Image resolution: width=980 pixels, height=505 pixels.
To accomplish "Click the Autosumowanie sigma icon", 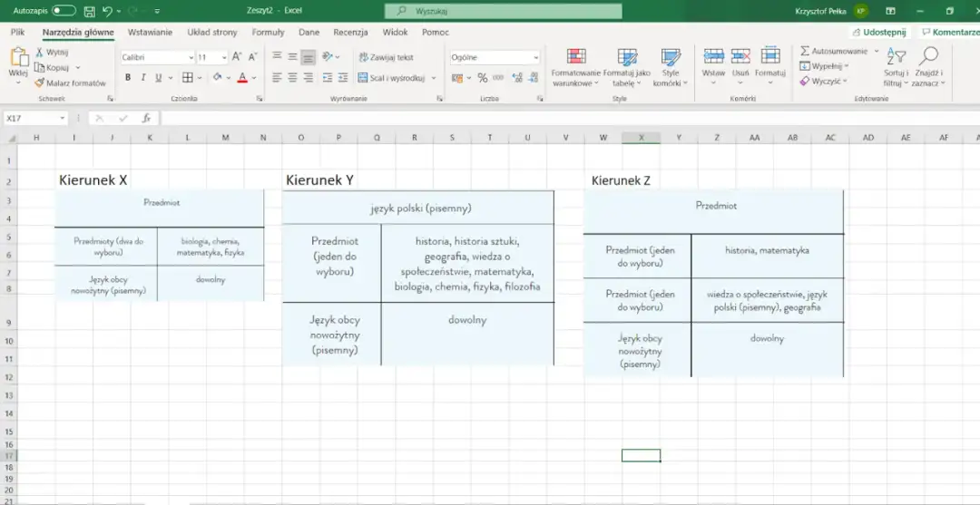I will (805, 52).
